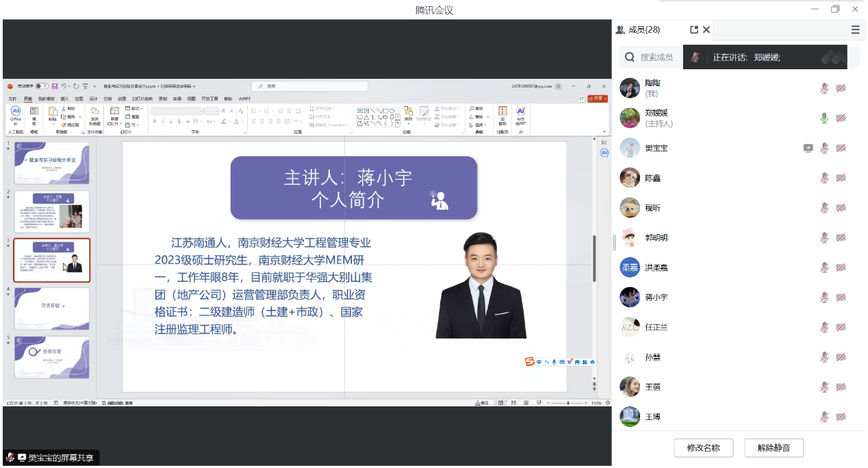Open the hamburger menu in members panel
The image size is (868, 468).
coord(855,29)
